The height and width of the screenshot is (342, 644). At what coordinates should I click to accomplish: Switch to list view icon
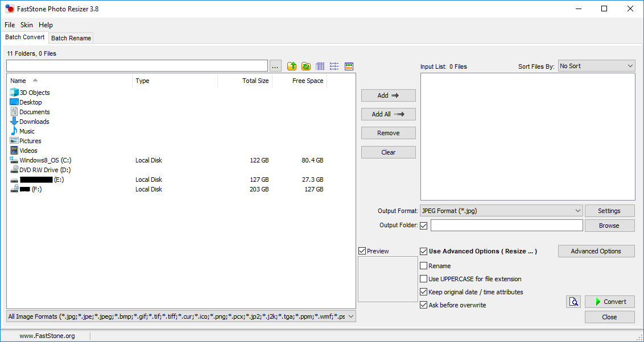click(x=335, y=66)
